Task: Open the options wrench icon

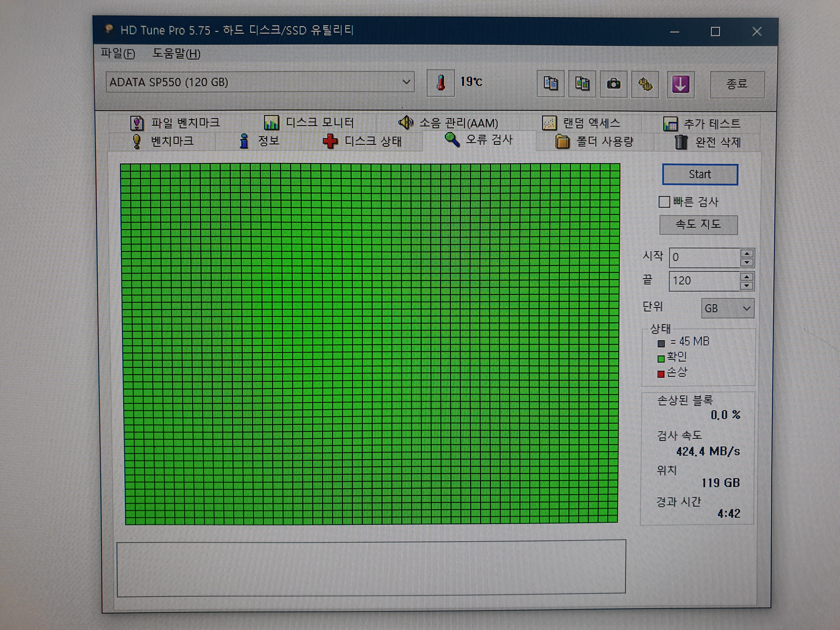Action: [x=645, y=84]
